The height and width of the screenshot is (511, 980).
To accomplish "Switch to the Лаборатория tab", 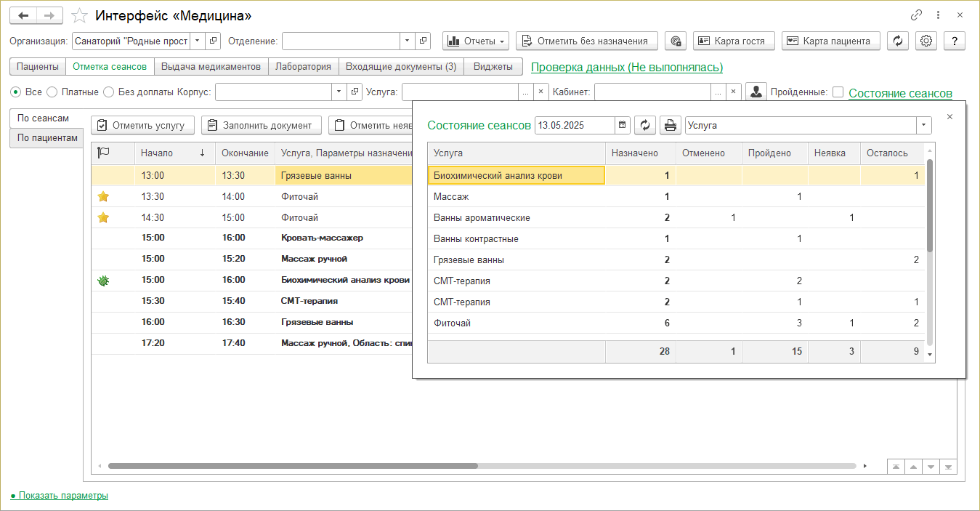I will 303,67.
